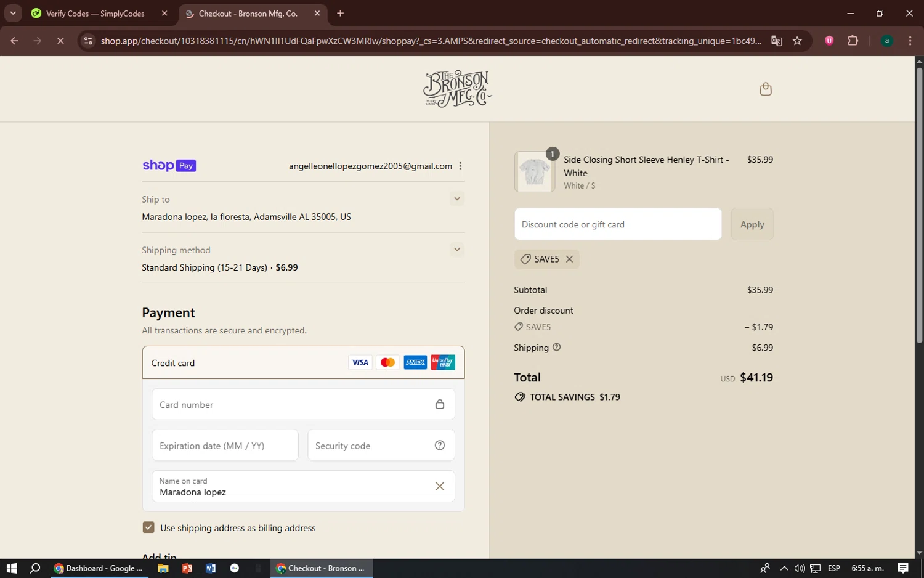Click the taskbar clock 6:55 a. m.
Image resolution: width=924 pixels, height=578 pixels.
click(x=867, y=568)
